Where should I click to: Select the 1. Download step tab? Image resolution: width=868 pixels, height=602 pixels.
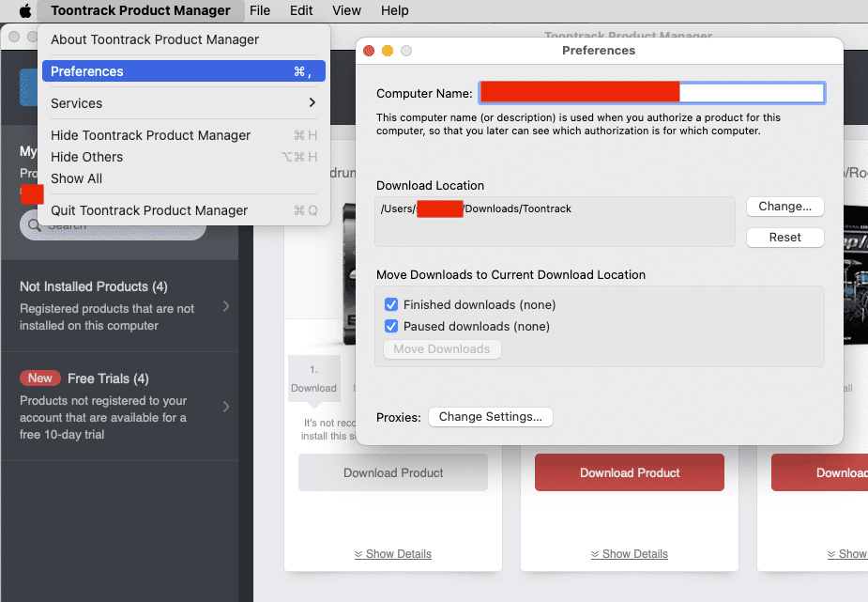(313, 378)
